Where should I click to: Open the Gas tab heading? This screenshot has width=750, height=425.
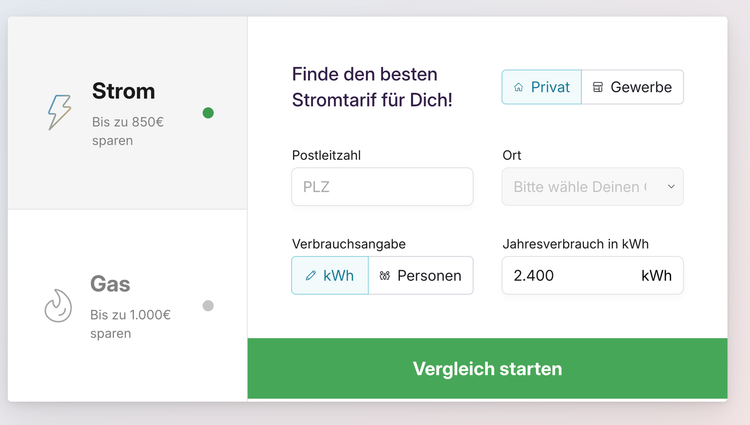pos(110,284)
